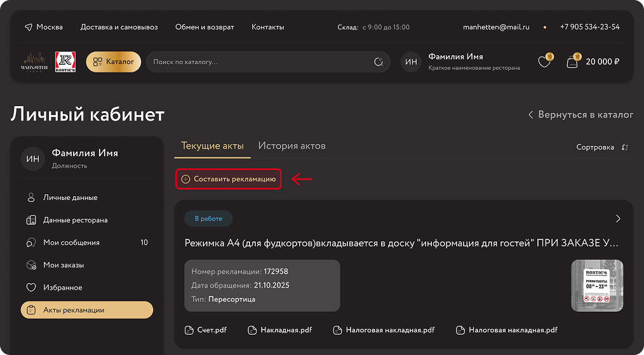
Task: Open Данные ресторана in sidebar
Action: tap(75, 220)
